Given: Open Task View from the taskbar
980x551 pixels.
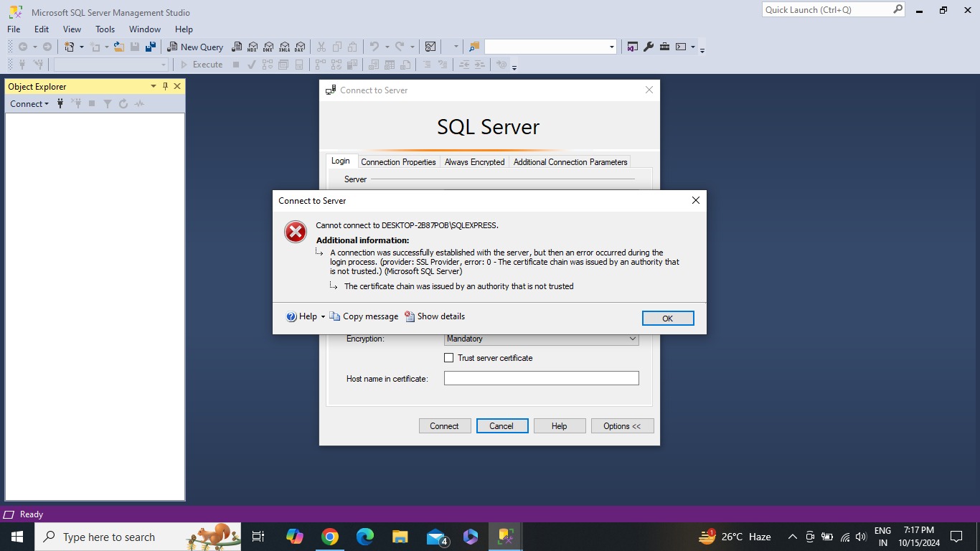Looking at the screenshot, I should (x=258, y=537).
